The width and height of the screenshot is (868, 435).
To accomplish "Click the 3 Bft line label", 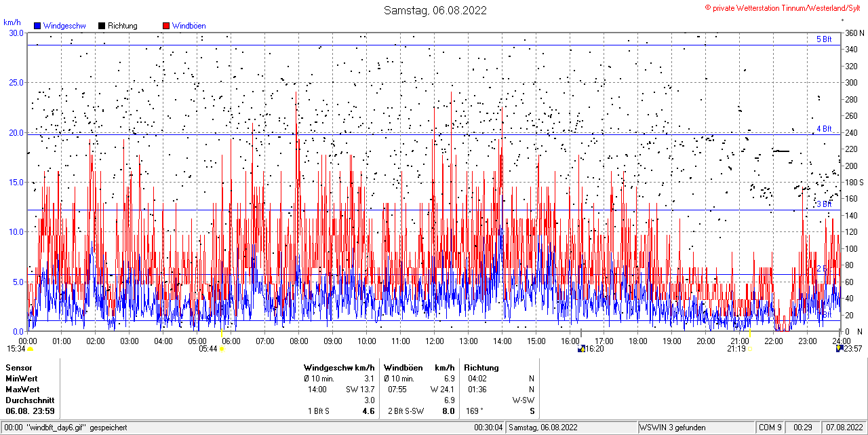I will [824, 204].
